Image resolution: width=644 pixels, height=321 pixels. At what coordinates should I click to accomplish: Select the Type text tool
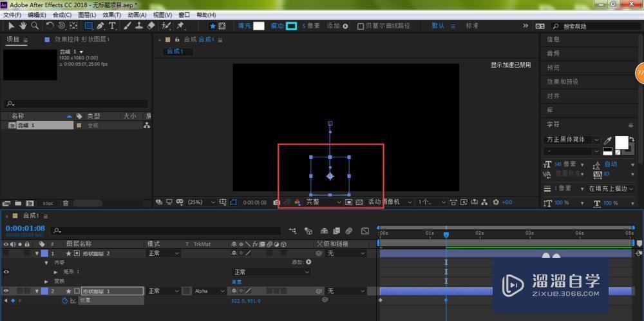[x=112, y=26]
